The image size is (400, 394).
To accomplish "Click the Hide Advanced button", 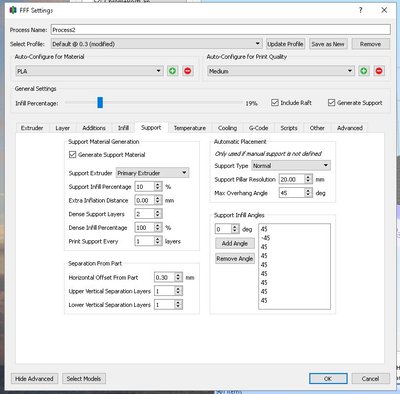I will click(x=34, y=379).
